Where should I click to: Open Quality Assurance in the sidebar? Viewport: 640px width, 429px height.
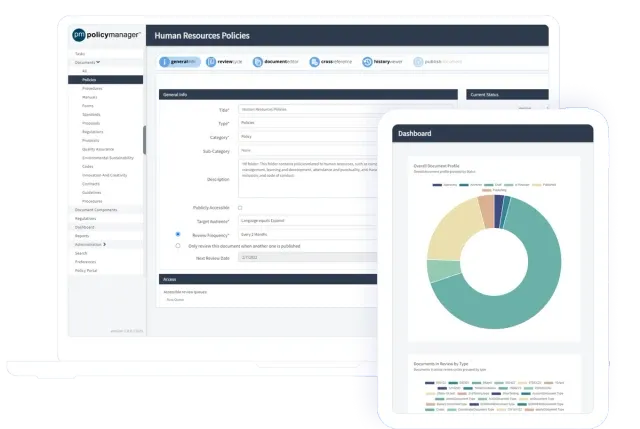(x=98, y=149)
